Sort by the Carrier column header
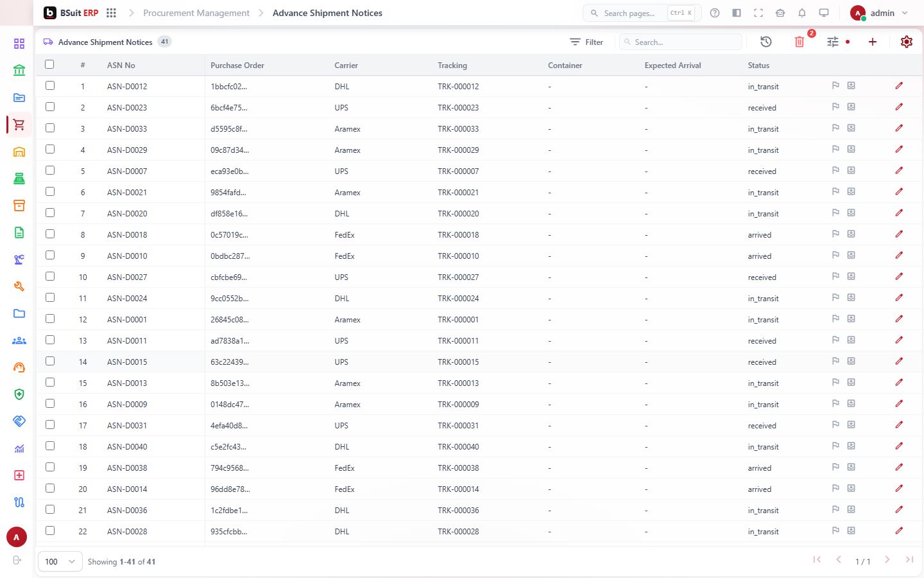Image resolution: width=924 pixels, height=578 pixels. tap(346, 66)
